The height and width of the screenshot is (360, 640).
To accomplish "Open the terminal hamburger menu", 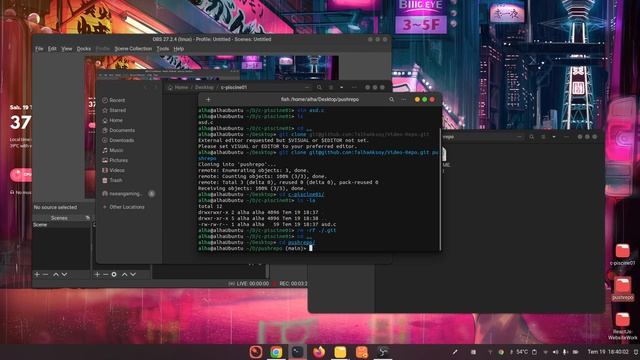I will point(404,100).
